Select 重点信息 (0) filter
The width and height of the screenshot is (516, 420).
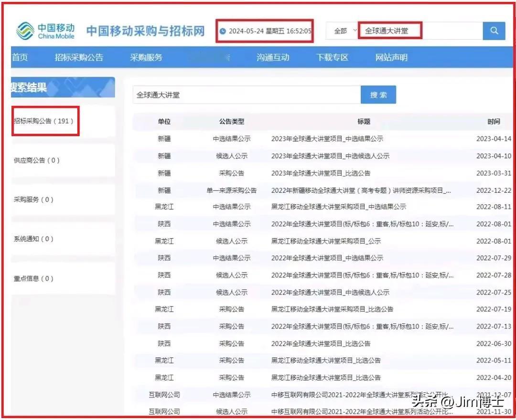33,279
